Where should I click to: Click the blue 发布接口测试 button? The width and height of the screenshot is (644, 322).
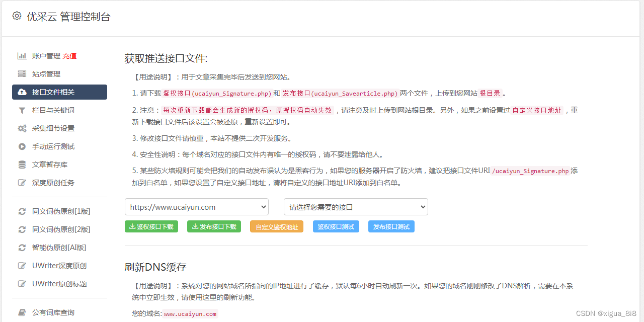391,226
